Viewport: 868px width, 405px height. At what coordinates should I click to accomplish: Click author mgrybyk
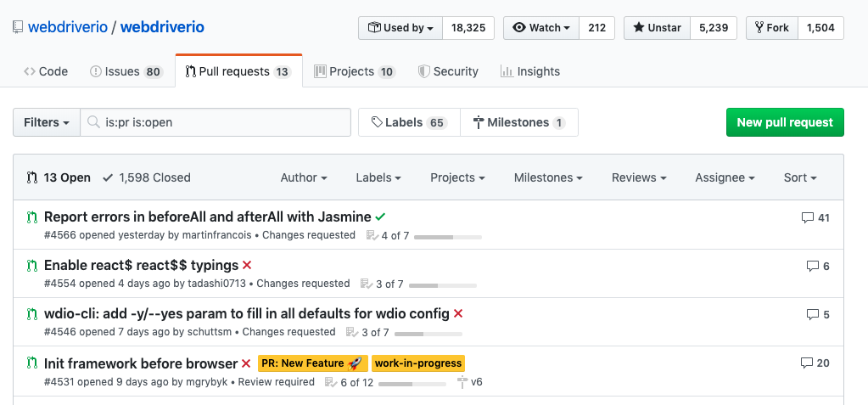point(208,382)
